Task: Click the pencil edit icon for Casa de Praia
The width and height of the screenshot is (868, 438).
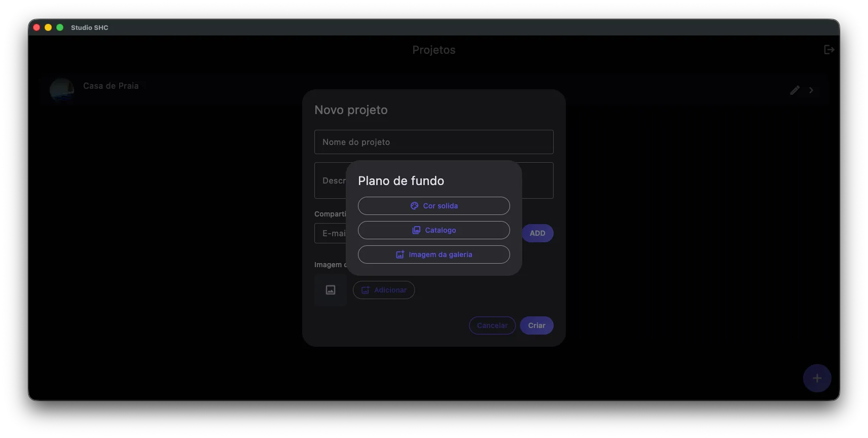Action: point(794,90)
